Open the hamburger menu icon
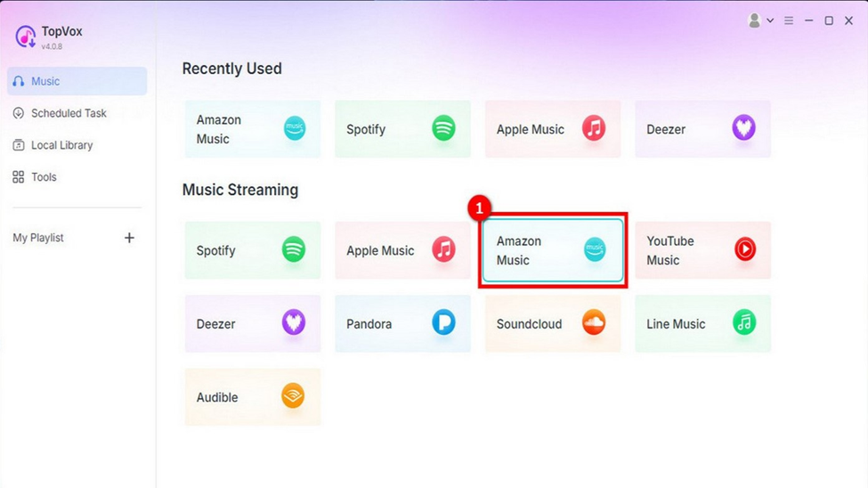 [x=789, y=20]
